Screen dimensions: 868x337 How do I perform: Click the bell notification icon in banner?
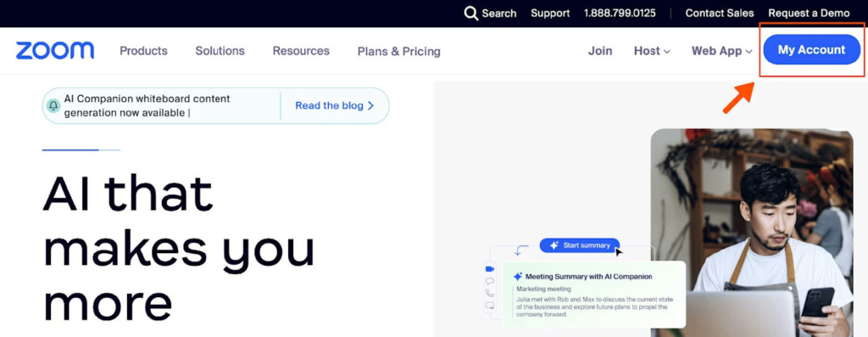[53, 106]
